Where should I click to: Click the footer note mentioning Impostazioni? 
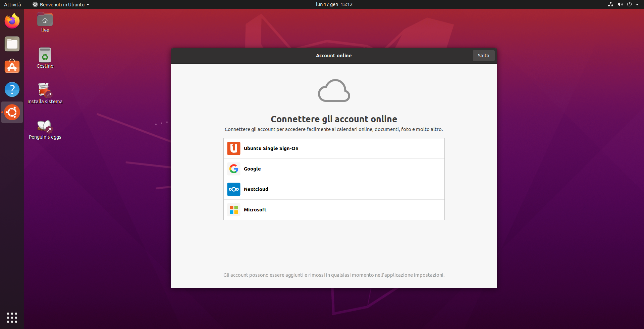click(334, 275)
